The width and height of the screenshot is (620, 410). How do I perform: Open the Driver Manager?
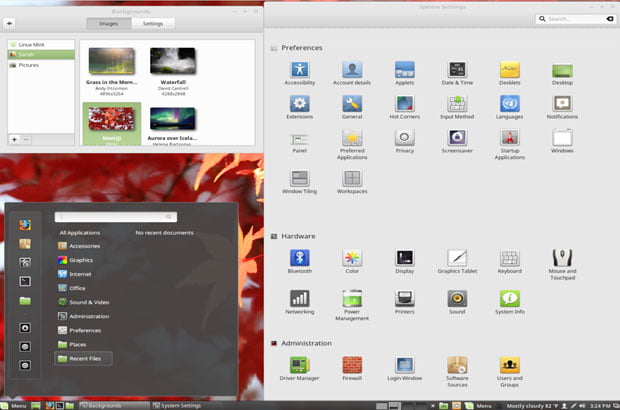(299, 365)
